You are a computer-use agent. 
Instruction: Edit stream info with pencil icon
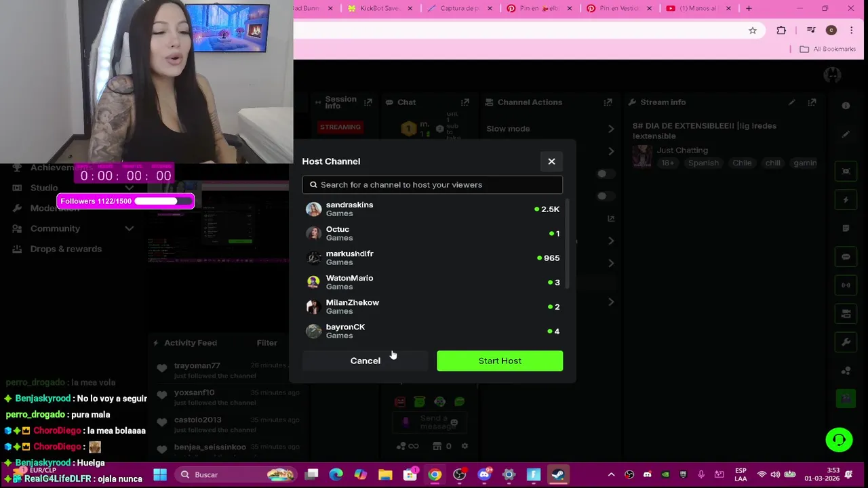coord(791,102)
